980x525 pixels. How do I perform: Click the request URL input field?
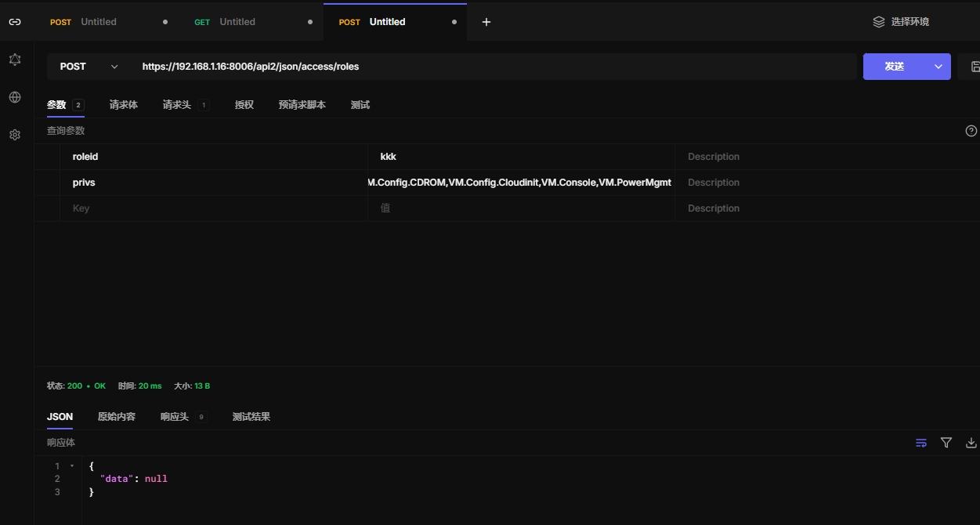click(494, 67)
